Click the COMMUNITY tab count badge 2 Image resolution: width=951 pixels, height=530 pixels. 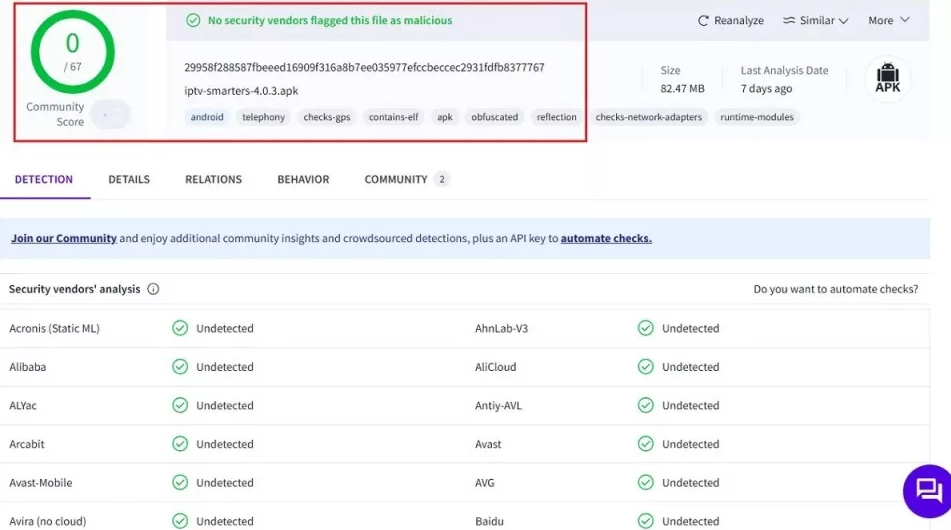tap(442, 179)
